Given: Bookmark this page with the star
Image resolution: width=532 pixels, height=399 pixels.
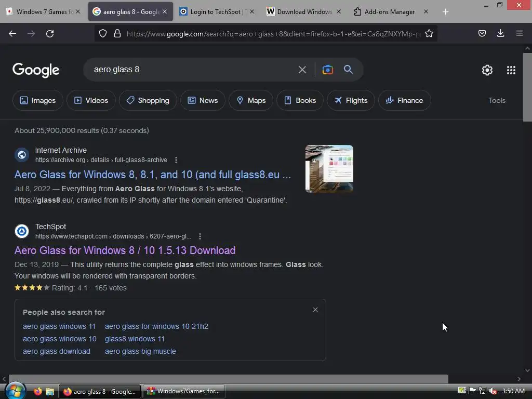Looking at the screenshot, I should pos(429,33).
